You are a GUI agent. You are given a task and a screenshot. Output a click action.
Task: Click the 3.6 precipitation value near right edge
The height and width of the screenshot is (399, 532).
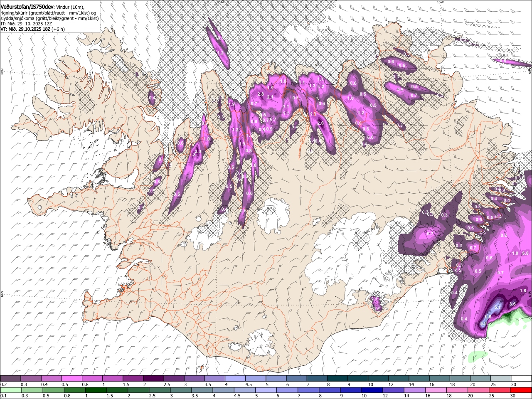pyautogui.click(x=512, y=304)
